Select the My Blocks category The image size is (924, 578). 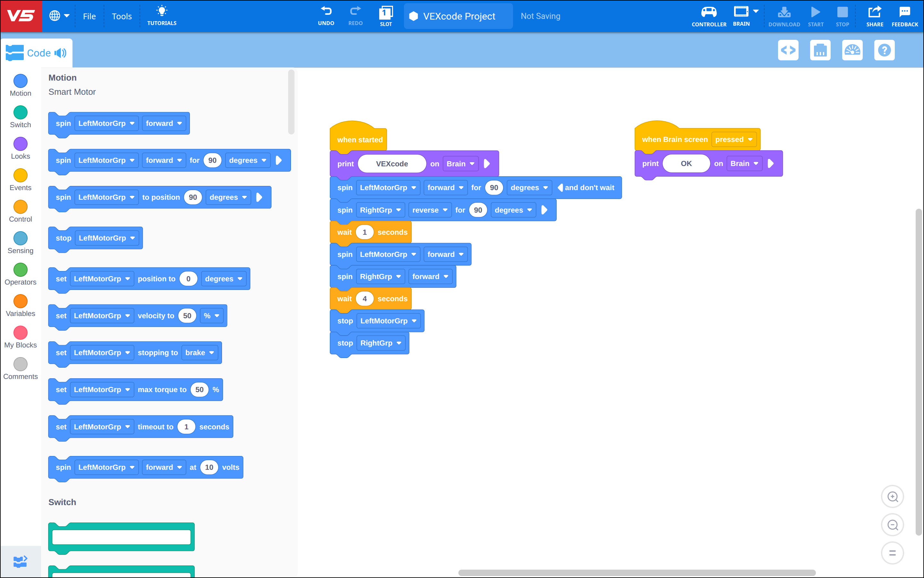(x=20, y=337)
